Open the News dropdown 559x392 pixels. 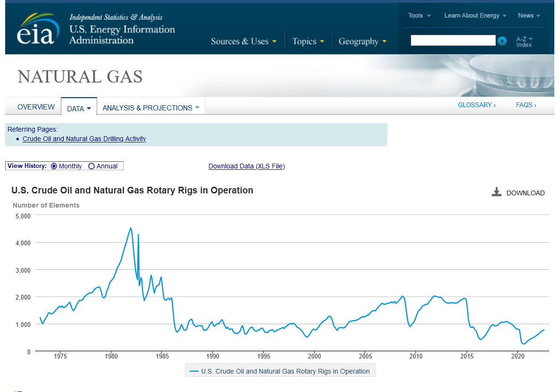pos(528,16)
